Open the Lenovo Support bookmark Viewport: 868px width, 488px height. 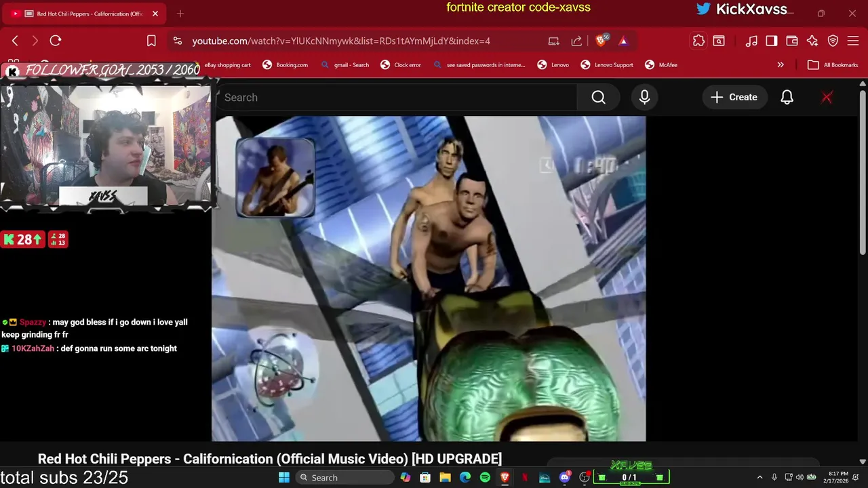click(607, 65)
